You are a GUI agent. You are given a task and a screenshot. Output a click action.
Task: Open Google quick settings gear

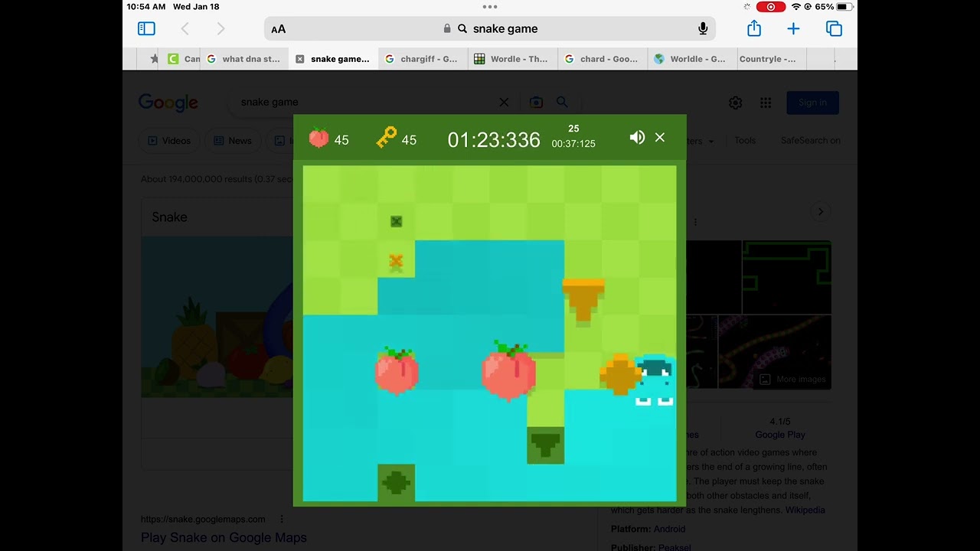(x=735, y=103)
